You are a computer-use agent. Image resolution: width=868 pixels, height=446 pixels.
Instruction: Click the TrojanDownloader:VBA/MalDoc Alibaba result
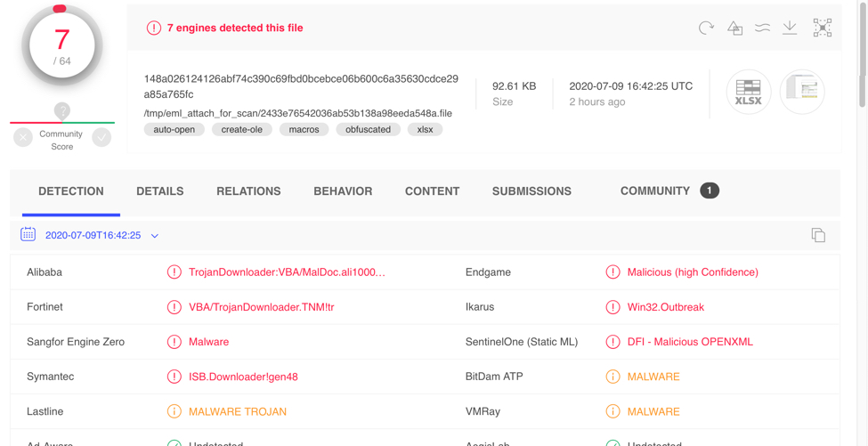pyautogui.click(x=287, y=272)
